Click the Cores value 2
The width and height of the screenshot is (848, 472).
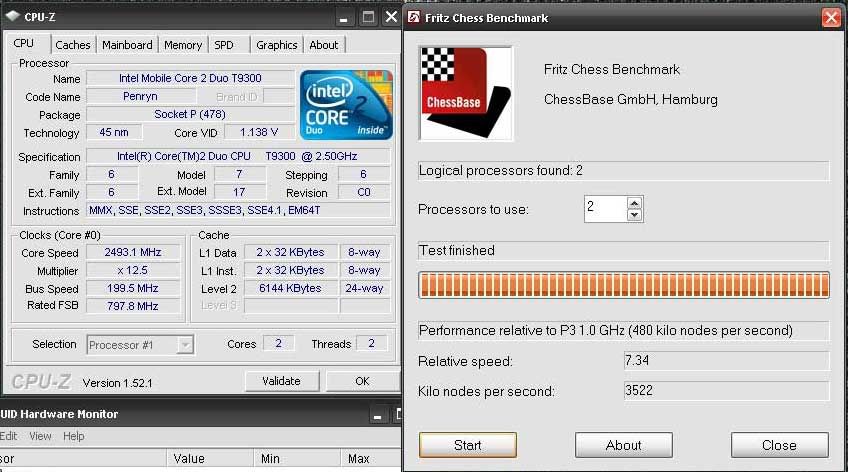click(279, 343)
